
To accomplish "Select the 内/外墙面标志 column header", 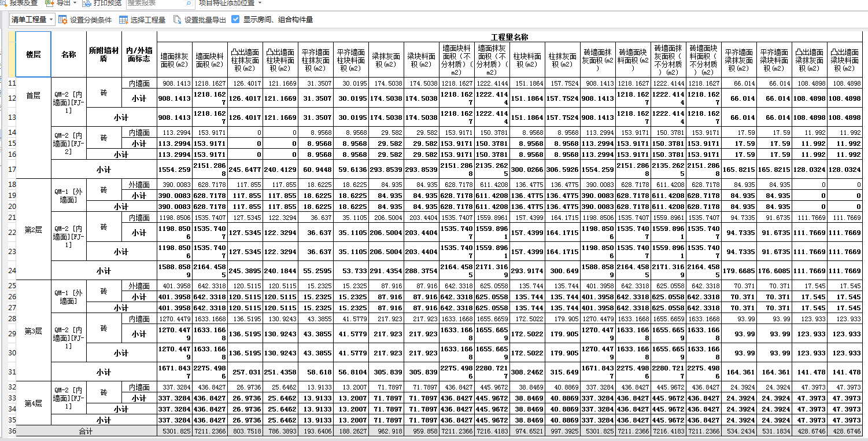I will [x=139, y=54].
